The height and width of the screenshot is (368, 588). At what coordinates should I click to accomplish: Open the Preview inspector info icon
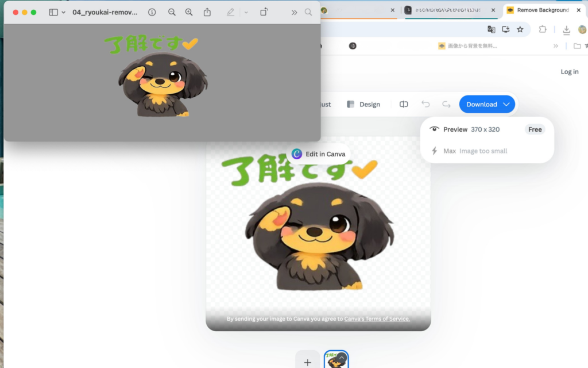click(152, 13)
